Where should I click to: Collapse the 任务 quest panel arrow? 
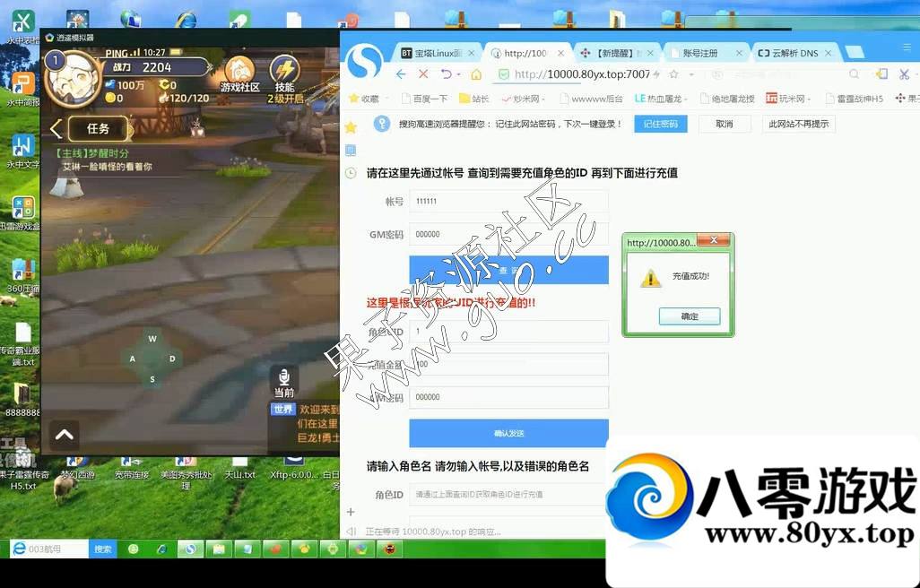pos(56,129)
